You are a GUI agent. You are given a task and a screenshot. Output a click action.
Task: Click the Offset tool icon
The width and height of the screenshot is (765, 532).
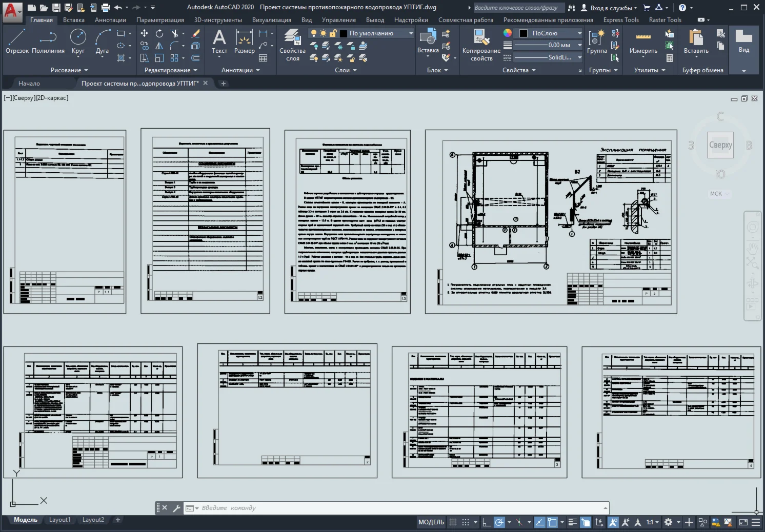(195, 58)
